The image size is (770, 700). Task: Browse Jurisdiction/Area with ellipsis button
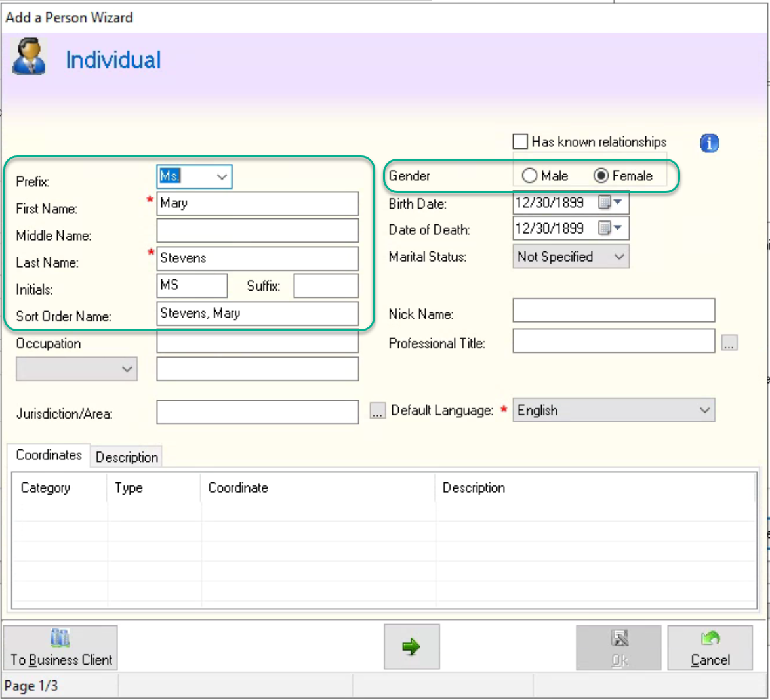click(377, 410)
